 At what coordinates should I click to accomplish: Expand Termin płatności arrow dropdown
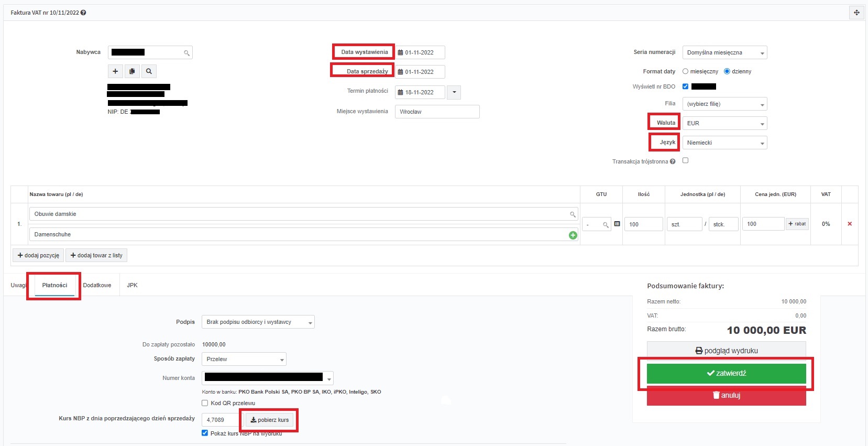coord(454,92)
